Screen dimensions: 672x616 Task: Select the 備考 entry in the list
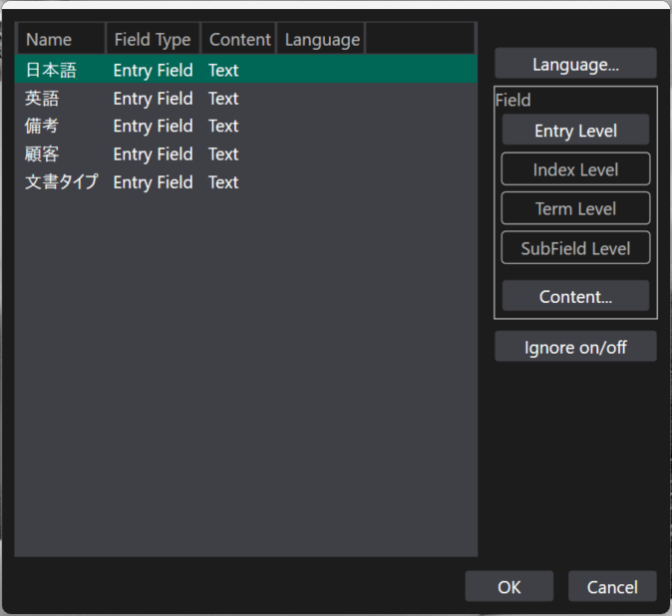click(42, 127)
